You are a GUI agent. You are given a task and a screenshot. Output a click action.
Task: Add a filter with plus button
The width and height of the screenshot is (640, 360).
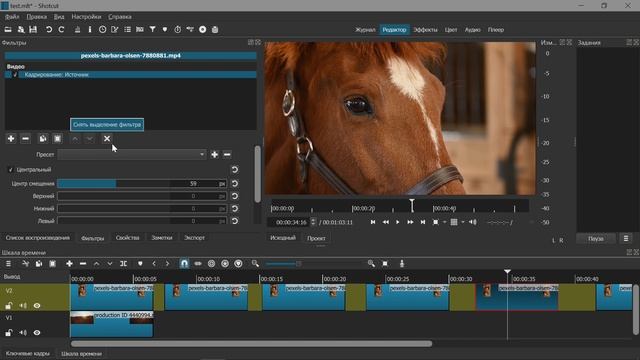11,139
